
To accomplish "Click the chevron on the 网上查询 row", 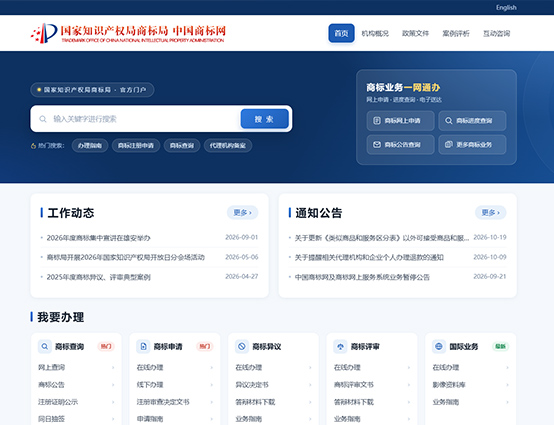I will (113, 368).
